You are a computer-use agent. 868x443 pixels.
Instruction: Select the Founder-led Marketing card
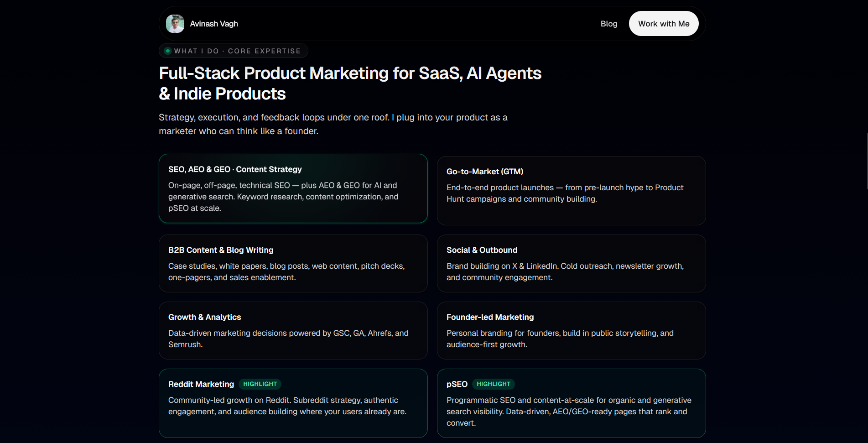(x=571, y=330)
